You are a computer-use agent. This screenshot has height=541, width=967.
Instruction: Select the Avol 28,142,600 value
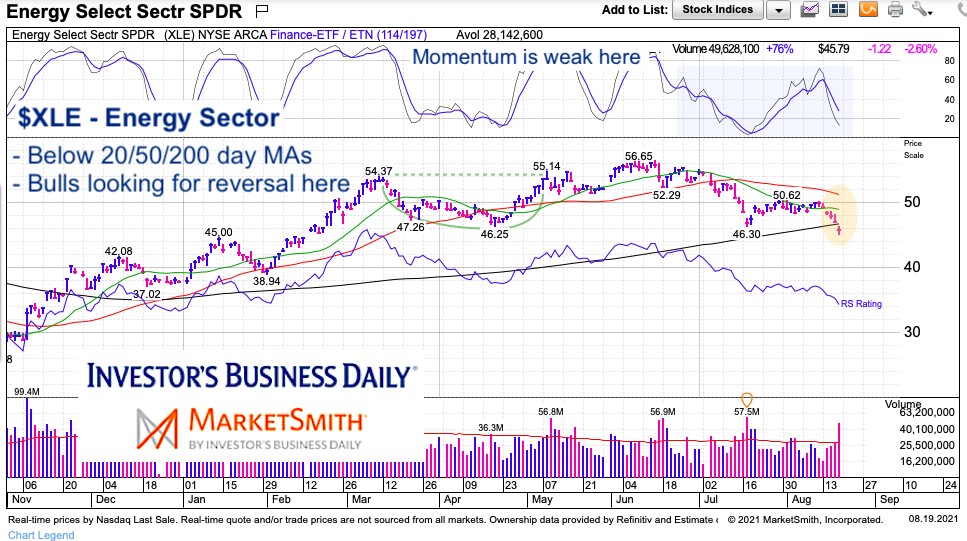500,35
